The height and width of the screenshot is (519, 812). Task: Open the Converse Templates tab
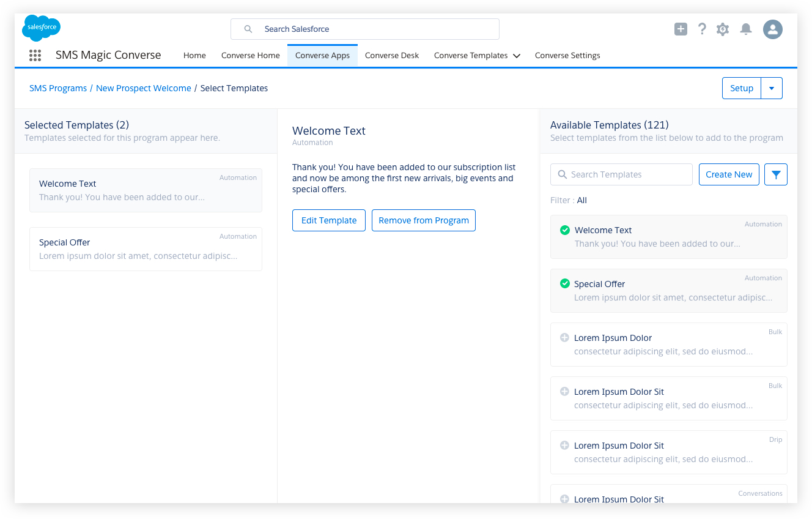pos(471,55)
